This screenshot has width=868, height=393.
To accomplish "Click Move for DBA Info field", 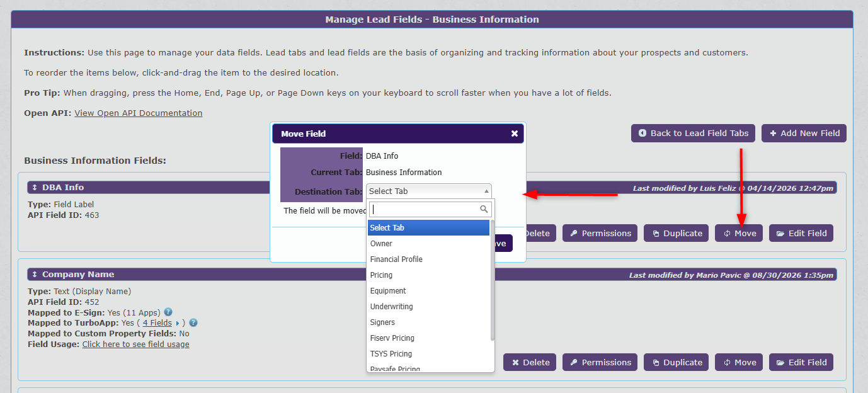I will 739,233.
